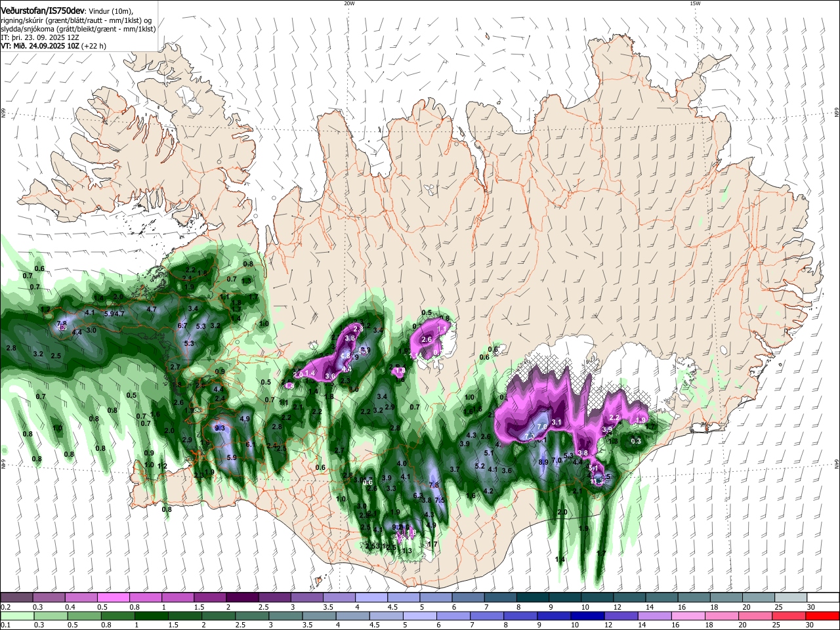Click the 64N latitude label on right edge
The width and height of the screenshot is (840, 630).
[x=837, y=464]
